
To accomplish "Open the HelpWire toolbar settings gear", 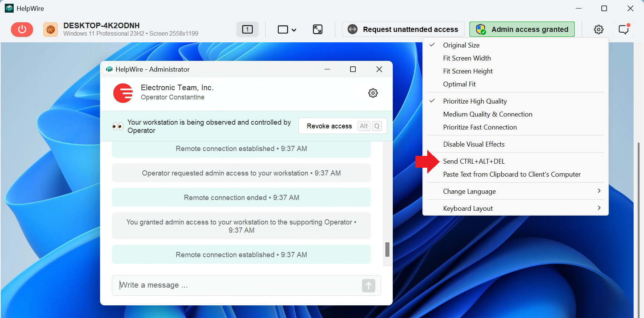I will tap(598, 29).
